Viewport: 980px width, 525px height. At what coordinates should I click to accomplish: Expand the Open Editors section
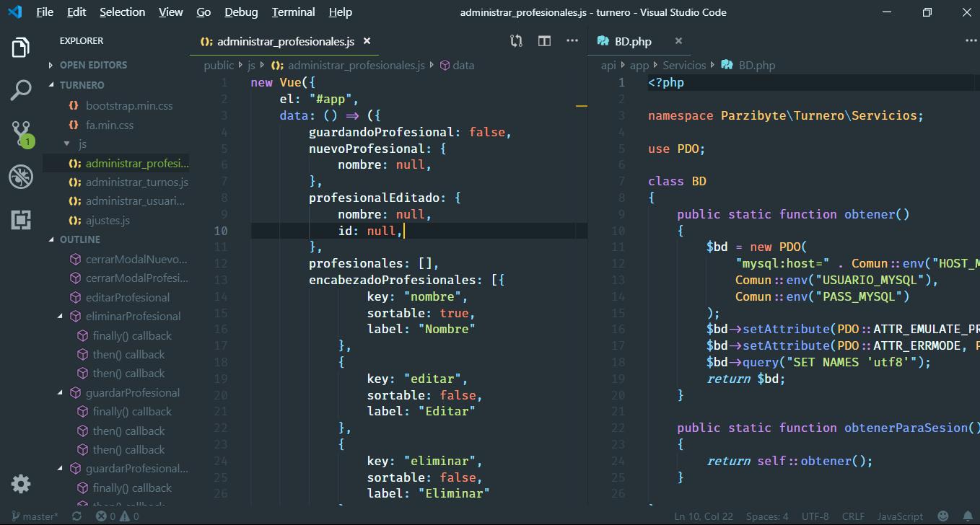93,65
